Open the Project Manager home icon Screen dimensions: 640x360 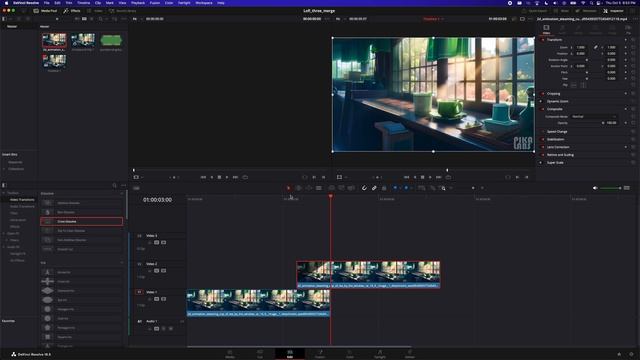619,354
